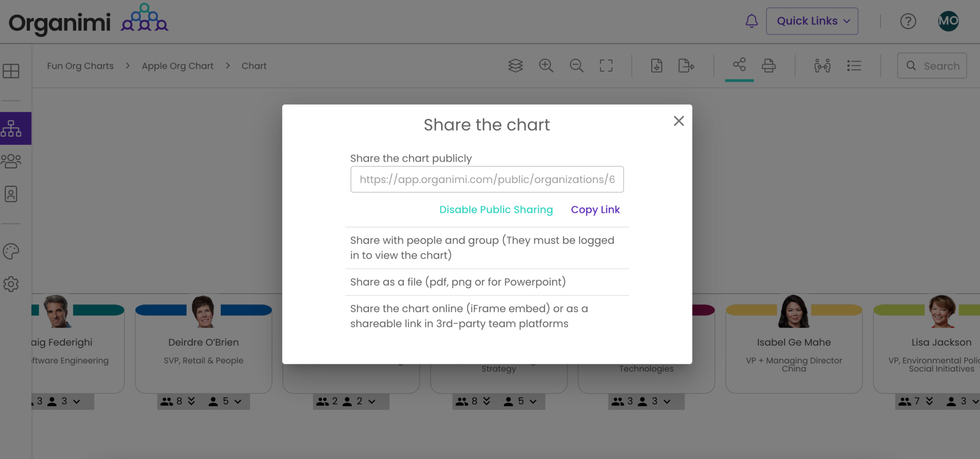The height and width of the screenshot is (459, 980).
Task: Open chart theme customization palette
Action: point(11,251)
